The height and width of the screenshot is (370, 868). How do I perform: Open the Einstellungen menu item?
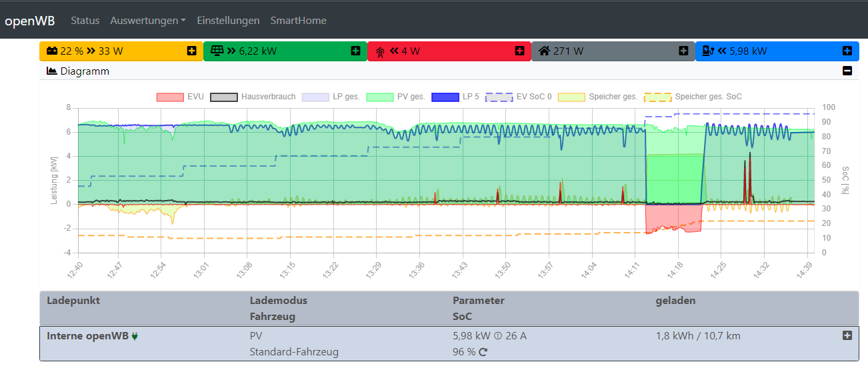(228, 21)
